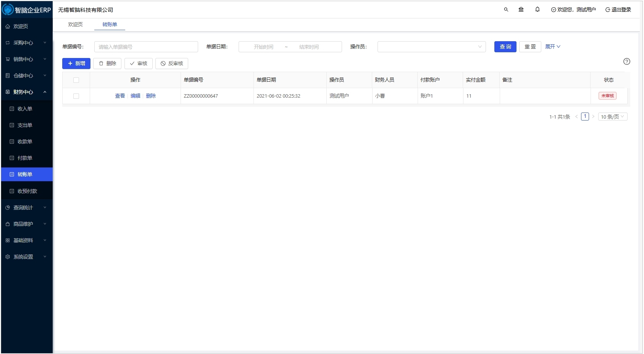644x354 pixels.
Task: Open the 操作员 dropdown
Action: pyautogui.click(x=431, y=47)
